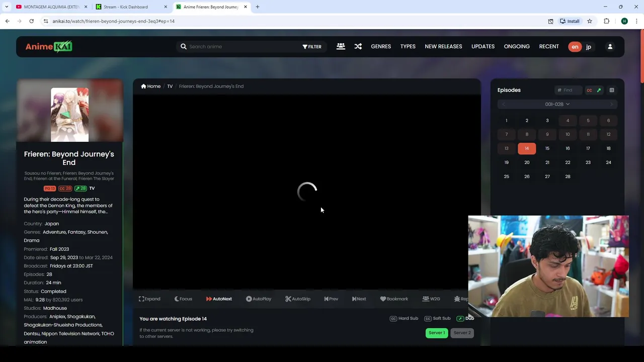
Task: Click the random shuffle icon in navbar
Action: coord(358,46)
